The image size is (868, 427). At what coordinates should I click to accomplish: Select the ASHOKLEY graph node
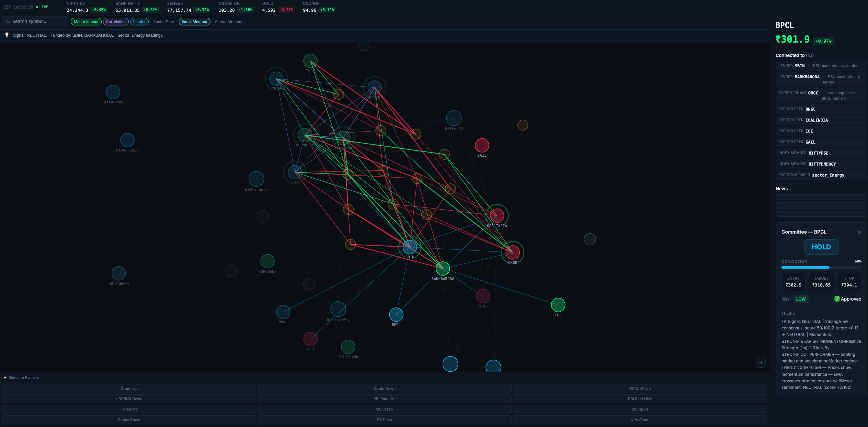[305, 135]
